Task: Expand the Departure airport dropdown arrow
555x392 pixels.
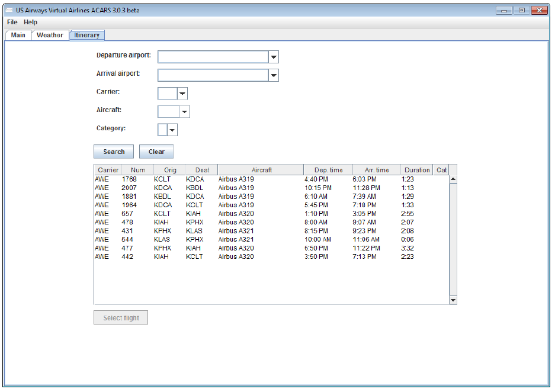Action: 274,57
